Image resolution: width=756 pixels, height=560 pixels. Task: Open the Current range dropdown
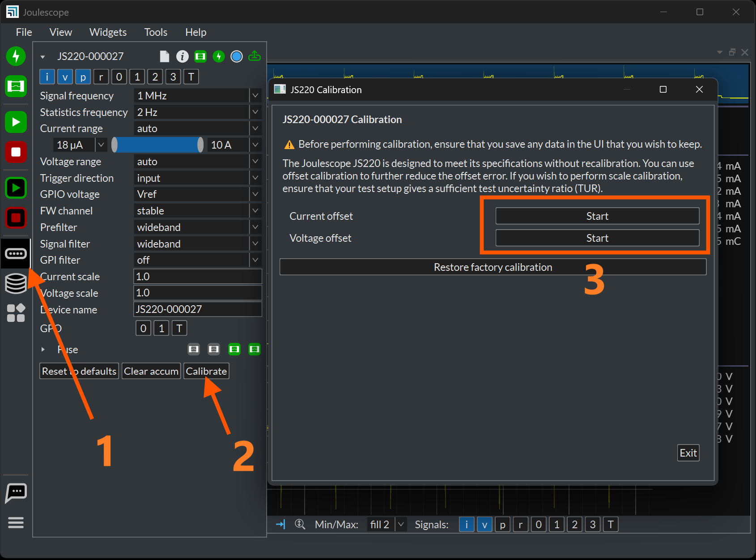click(197, 128)
